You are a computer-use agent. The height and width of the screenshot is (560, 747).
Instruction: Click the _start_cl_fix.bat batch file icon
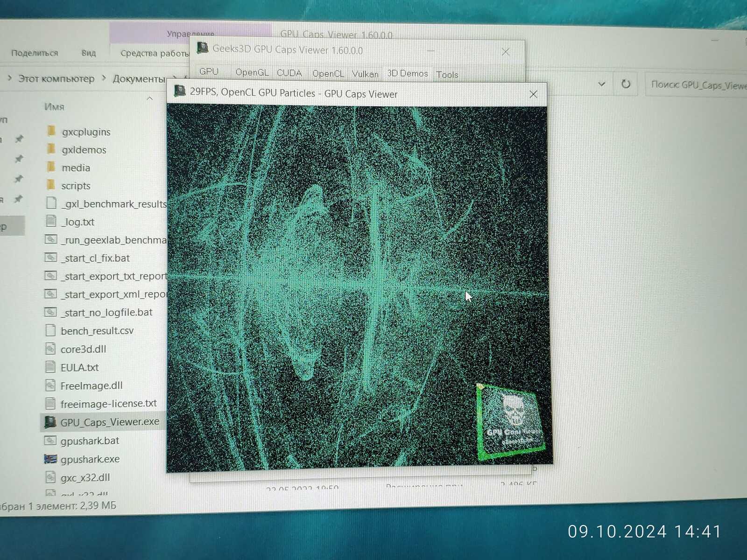(x=50, y=257)
